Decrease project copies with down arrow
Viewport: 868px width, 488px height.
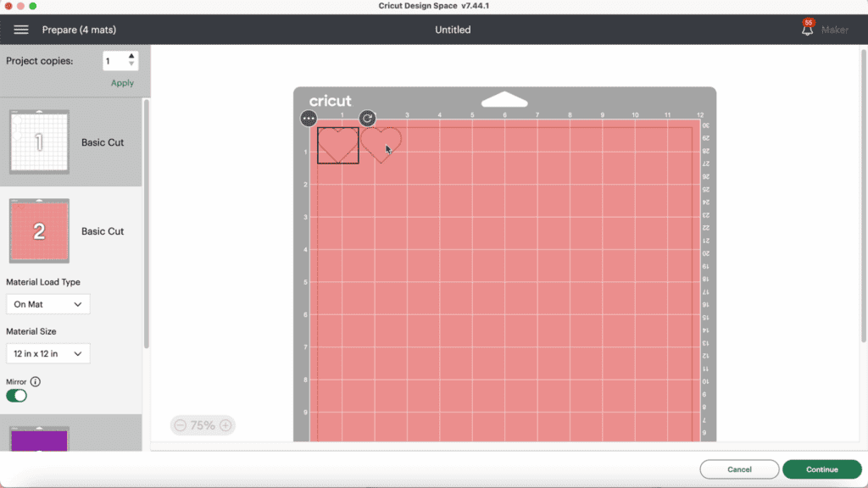pyautogui.click(x=131, y=64)
